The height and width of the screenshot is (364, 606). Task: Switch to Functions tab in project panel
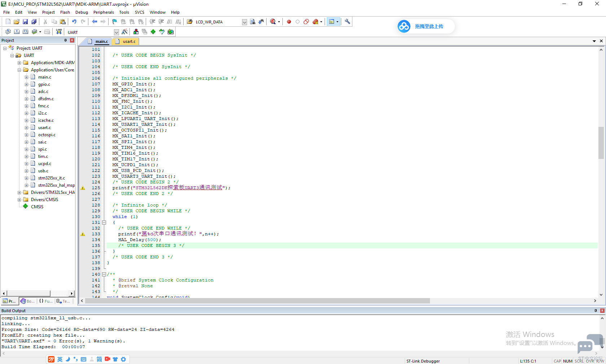point(46,301)
